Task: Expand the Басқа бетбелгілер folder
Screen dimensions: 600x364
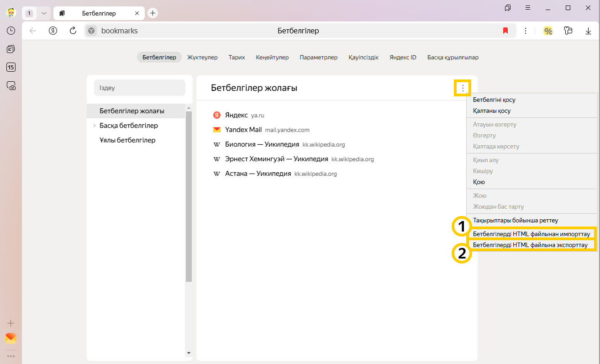Action: [x=95, y=126]
